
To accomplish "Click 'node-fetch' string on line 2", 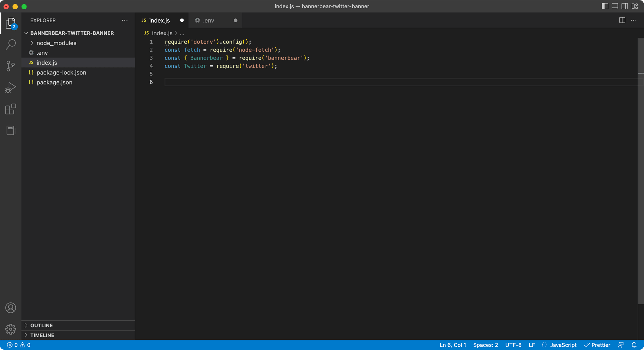I will coord(255,50).
